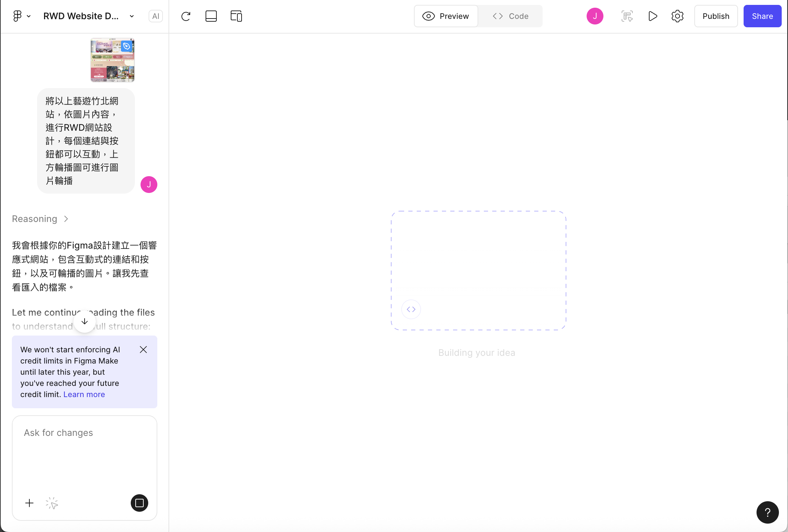Switch to the Code tab
This screenshot has width=788, height=532.
[x=510, y=16]
